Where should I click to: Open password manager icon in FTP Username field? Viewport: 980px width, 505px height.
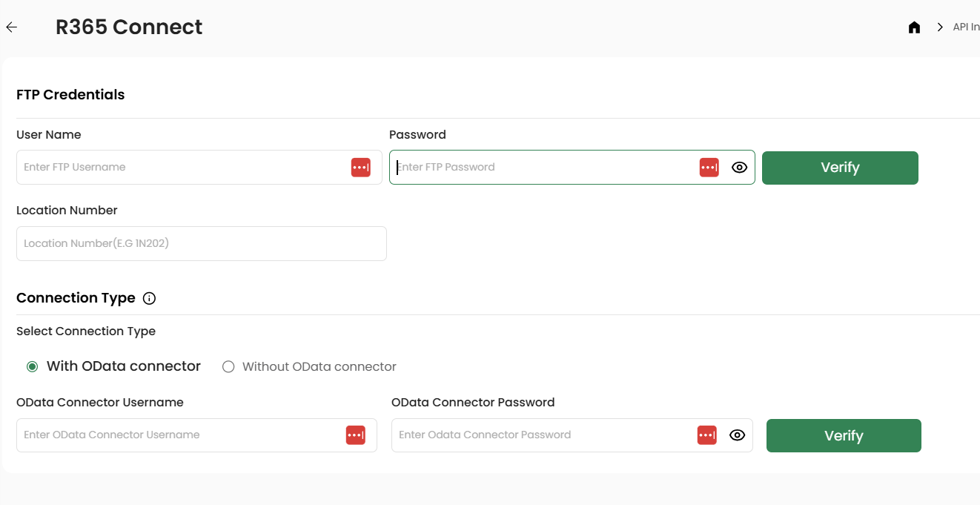tap(361, 168)
